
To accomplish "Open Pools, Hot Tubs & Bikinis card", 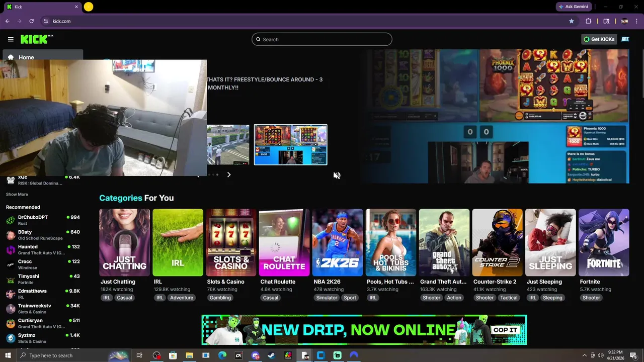I will coord(391,242).
